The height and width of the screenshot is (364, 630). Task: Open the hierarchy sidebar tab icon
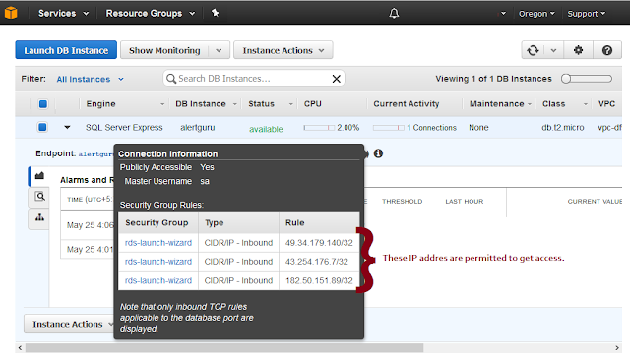tap(39, 217)
